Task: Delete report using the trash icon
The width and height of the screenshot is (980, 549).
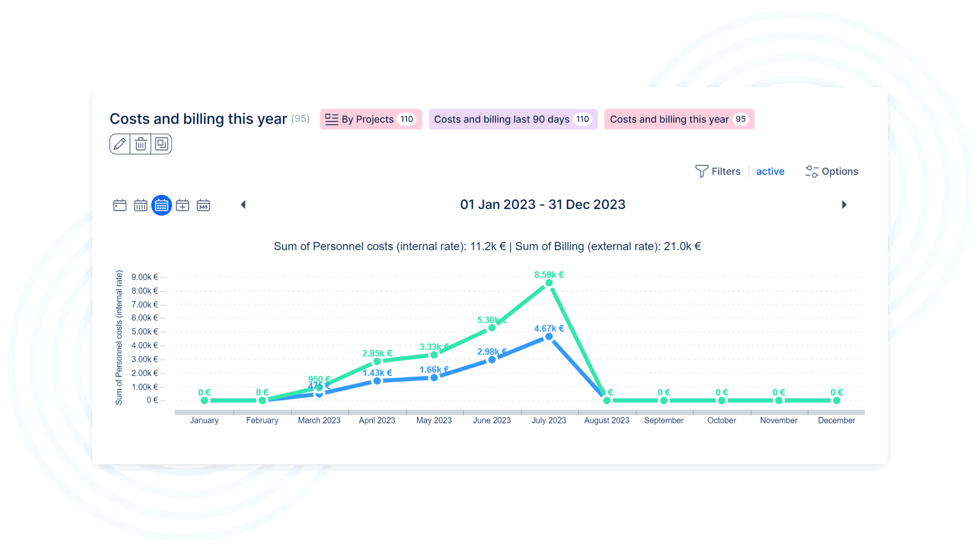Action: [141, 144]
